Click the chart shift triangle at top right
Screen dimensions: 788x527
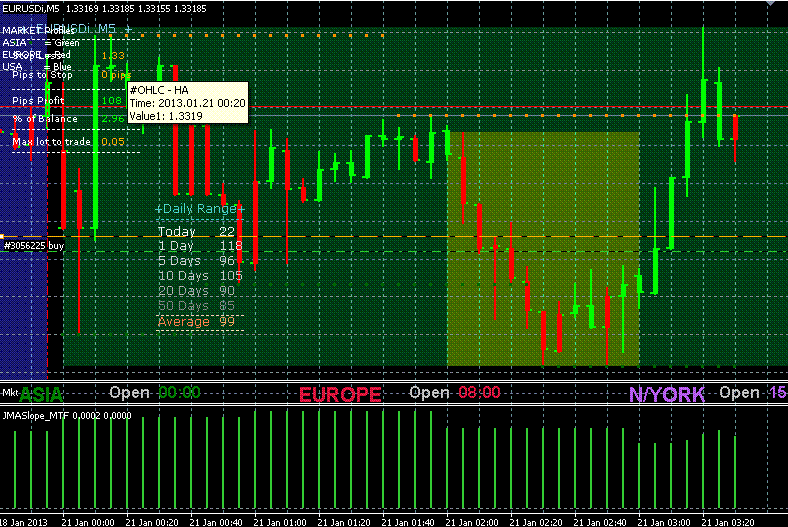tap(770, 3)
